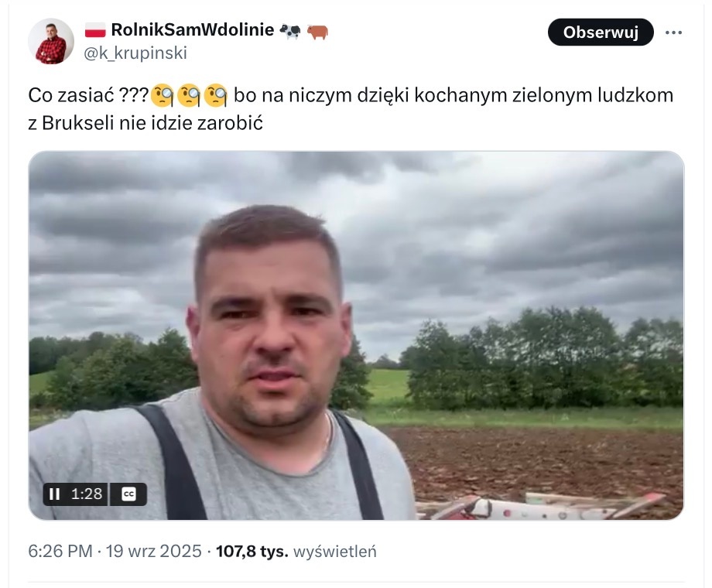Click the tweet text starting 'Co zasiać'
The height and width of the screenshot is (588, 712).
pos(351,109)
